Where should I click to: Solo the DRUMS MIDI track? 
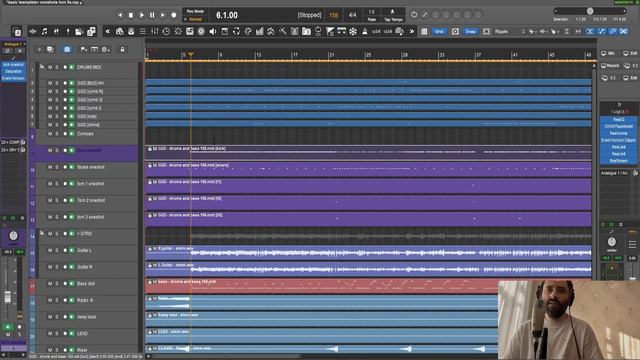click(57, 67)
